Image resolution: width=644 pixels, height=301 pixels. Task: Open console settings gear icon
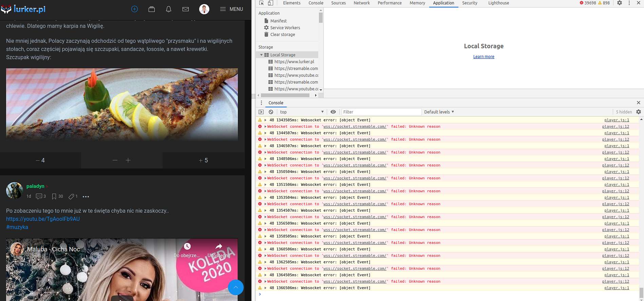click(x=639, y=112)
